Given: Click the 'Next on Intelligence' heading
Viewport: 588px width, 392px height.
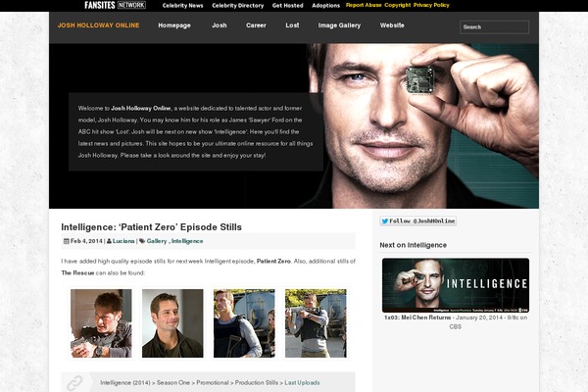Looking at the screenshot, I should pyautogui.click(x=413, y=245).
